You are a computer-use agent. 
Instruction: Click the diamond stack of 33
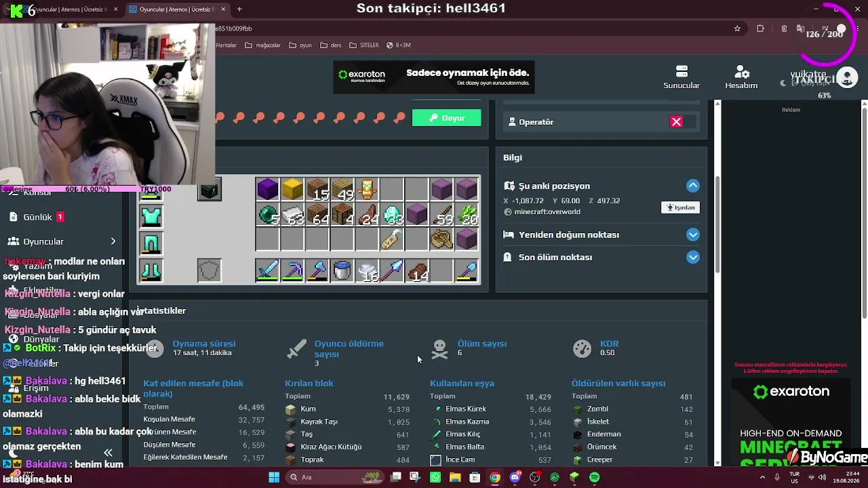[393, 215]
